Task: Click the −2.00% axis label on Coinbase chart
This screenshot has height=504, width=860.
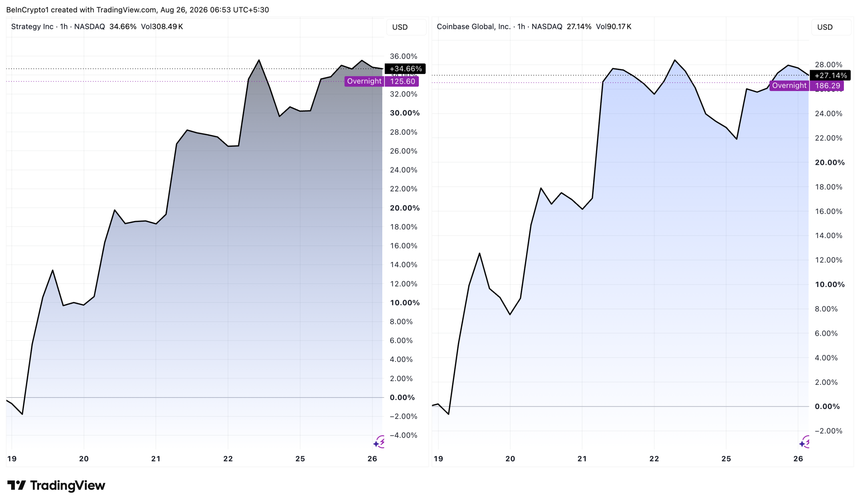Action: point(829,431)
